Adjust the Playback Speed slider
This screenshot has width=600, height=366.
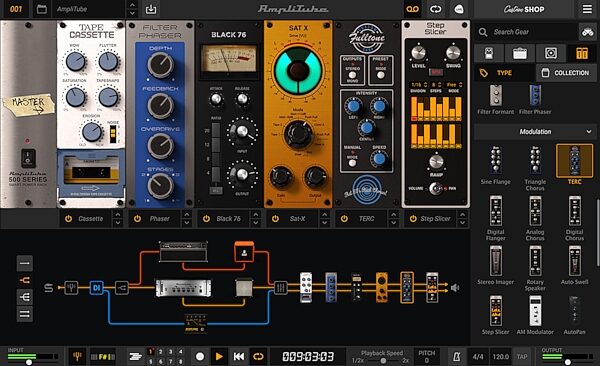382,361
